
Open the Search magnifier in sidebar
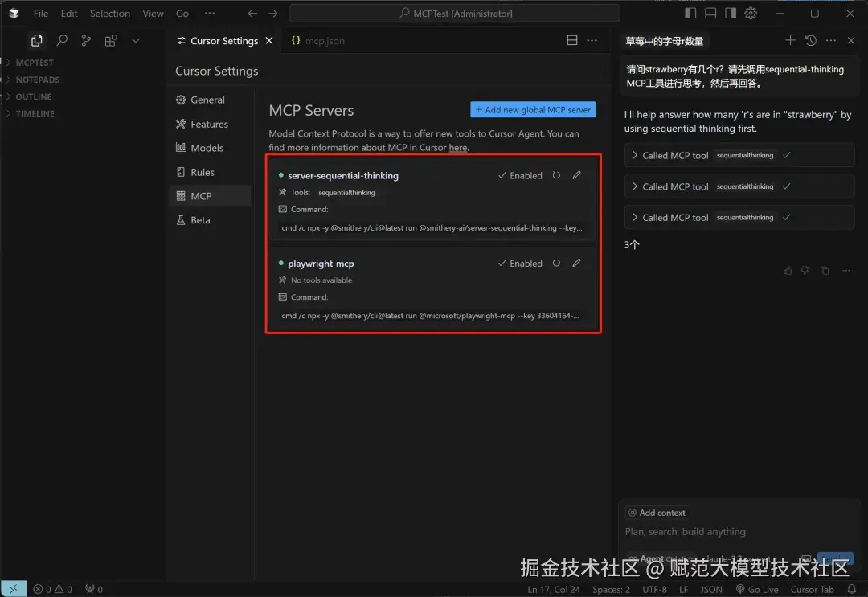[62, 40]
